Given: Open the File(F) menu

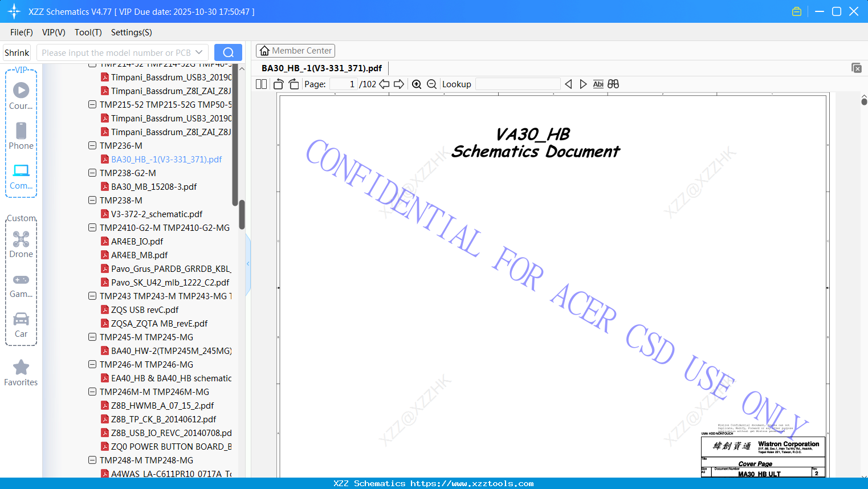Looking at the screenshot, I should pyautogui.click(x=22, y=32).
